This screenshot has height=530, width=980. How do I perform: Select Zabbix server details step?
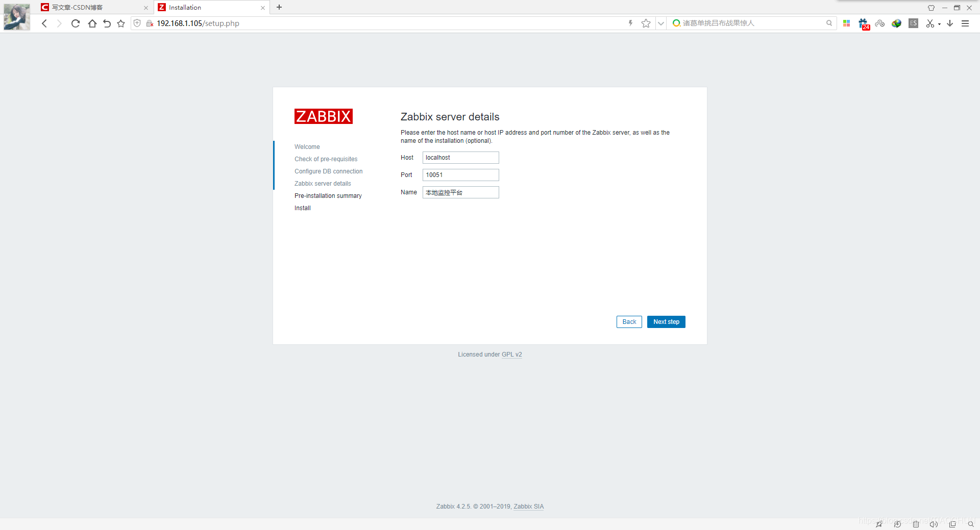[x=323, y=184]
